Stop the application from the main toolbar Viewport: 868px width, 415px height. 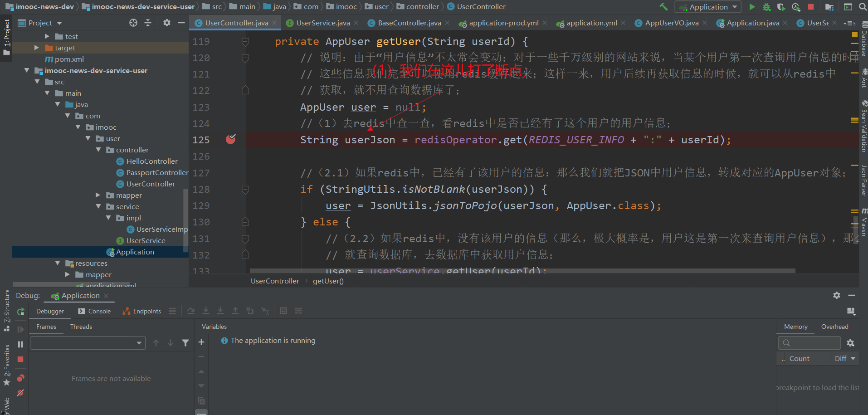tap(811, 7)
